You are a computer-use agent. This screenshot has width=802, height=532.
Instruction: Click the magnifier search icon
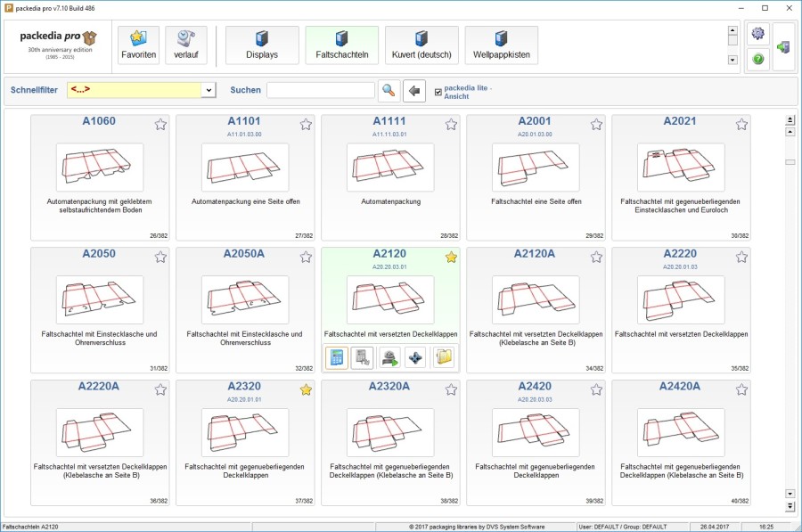(390, 90)
